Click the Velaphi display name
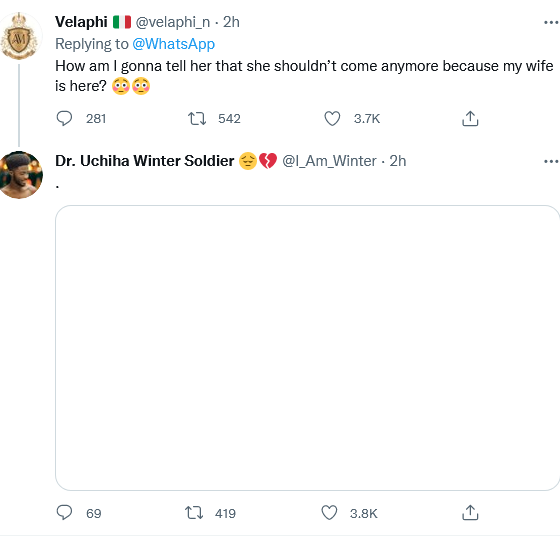This screenshot has width=560, height=542. click(x=81, y=22)
